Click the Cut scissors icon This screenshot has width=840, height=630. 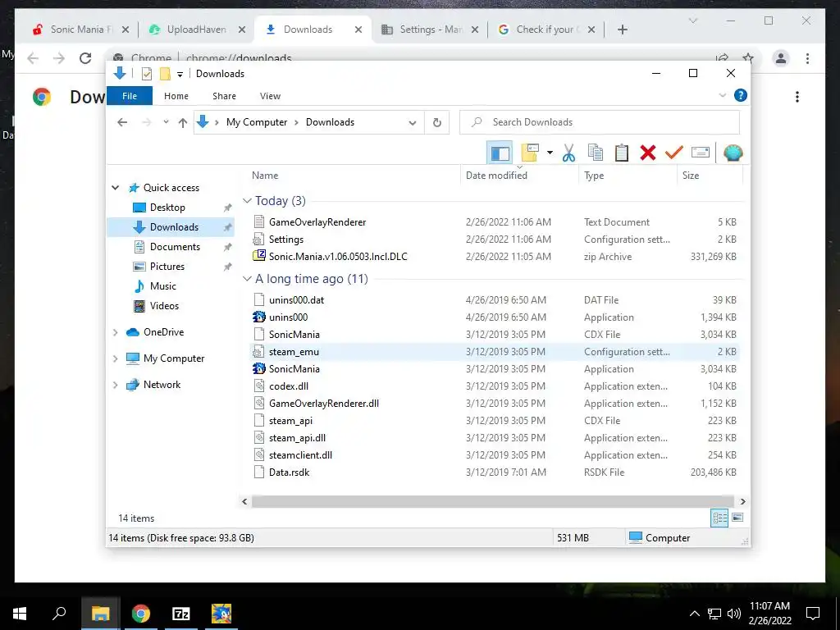(x=568, y=153)
